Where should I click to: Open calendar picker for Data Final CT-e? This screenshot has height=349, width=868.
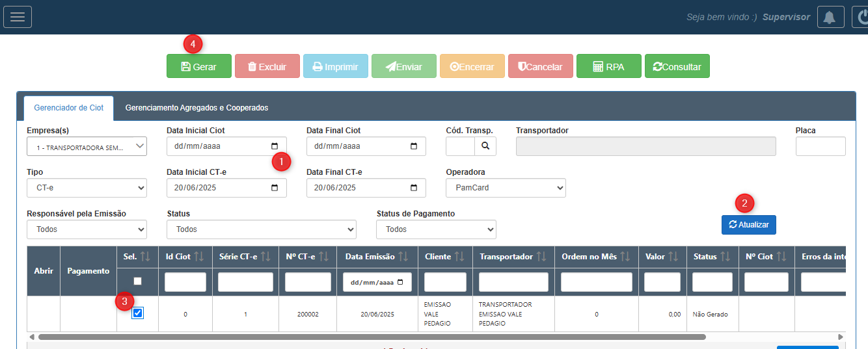(414, 188)
